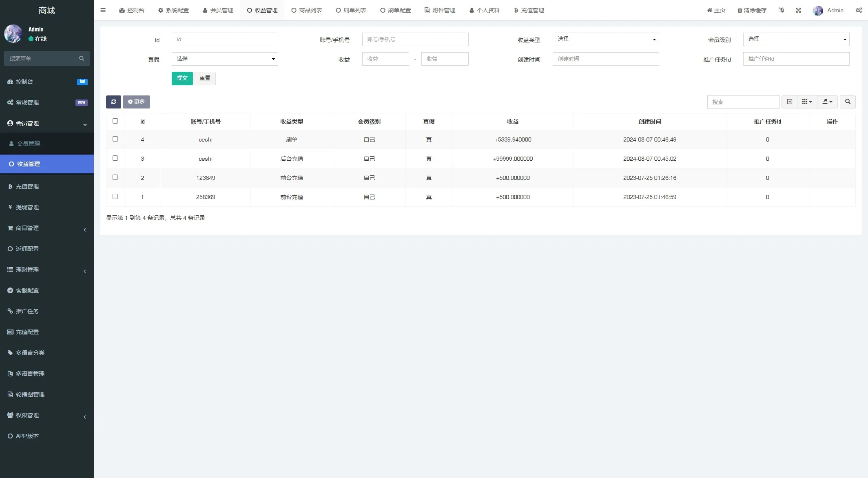The height and width of the screenshot is (478, 868).
Task: Click the refresh table icon button
Action: 113,102
